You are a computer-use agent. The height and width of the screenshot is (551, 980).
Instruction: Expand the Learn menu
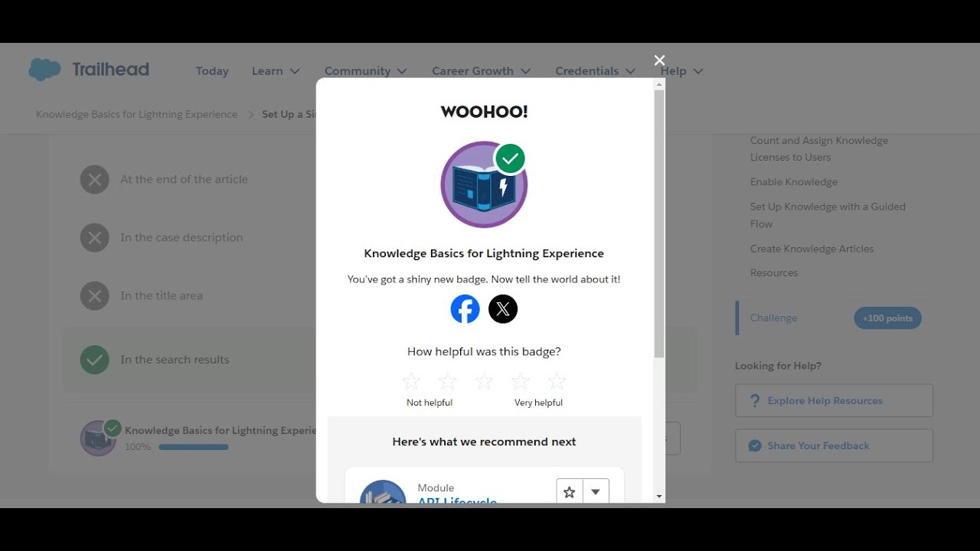click(276, 71)
